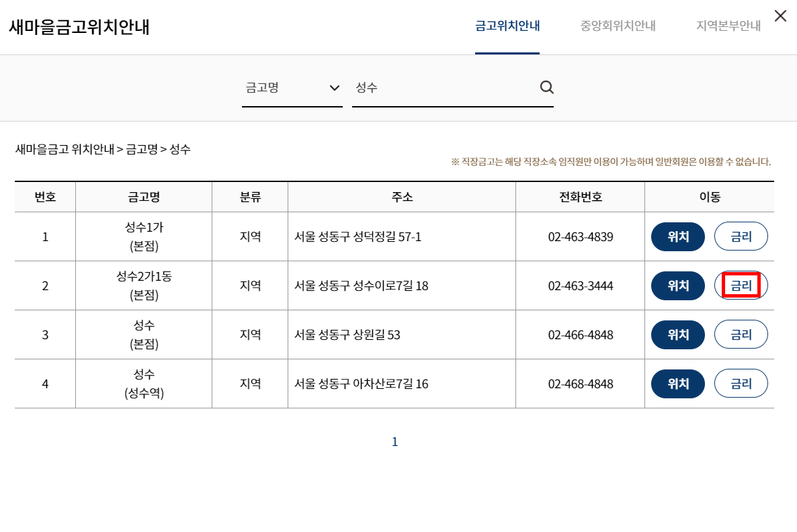Switch to the 중앙회위치안내 tab
The width and height of the screenshot is (797, 532).
618,26
